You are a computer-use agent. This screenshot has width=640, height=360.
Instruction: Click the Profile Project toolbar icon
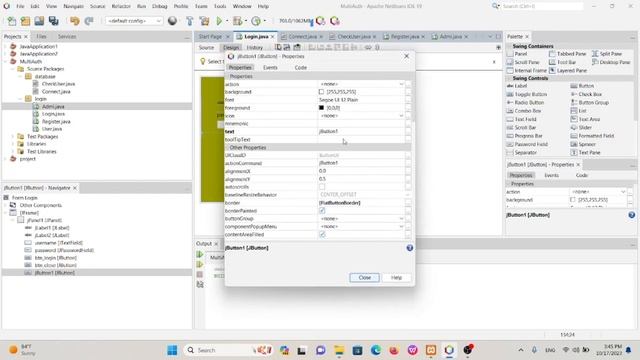[256, 21]
